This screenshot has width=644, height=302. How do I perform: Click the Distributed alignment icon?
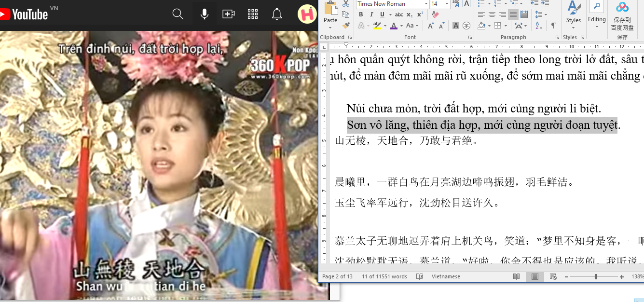(524, 15)
